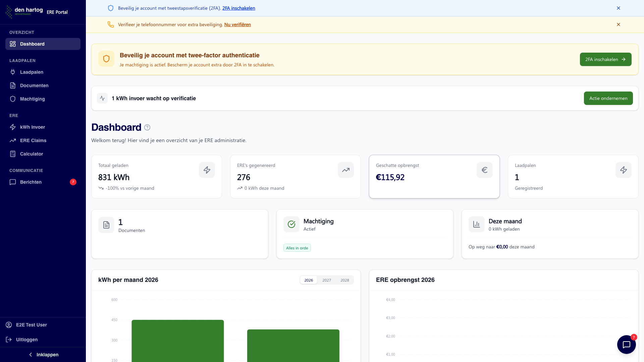Navigate to the Dashboard menu item
This screenshot has width=644, height=362.
(x=32, y=44)
